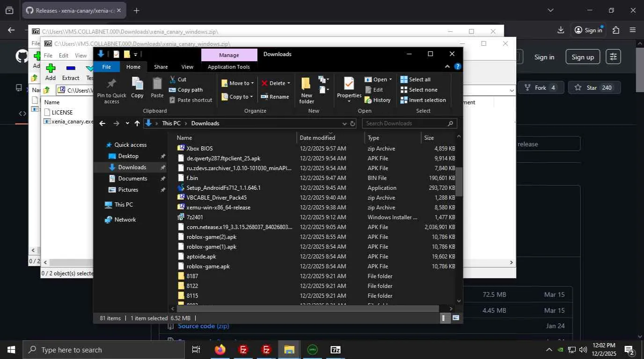Click the Firefox downloads arrow icon
Image resolution: width=644 pixels, height=359 pixels.
click(561, 30)
